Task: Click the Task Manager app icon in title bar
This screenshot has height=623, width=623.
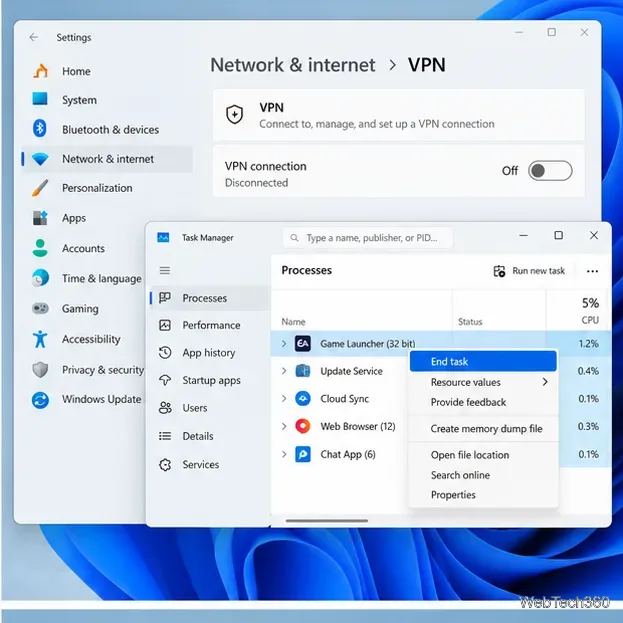Action: click(x=163, y=238)
